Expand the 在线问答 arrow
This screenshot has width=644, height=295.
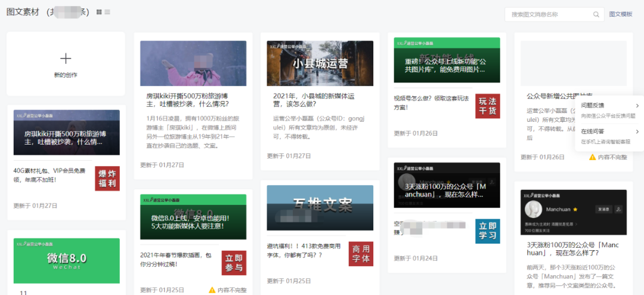click(x=637, y=131)
